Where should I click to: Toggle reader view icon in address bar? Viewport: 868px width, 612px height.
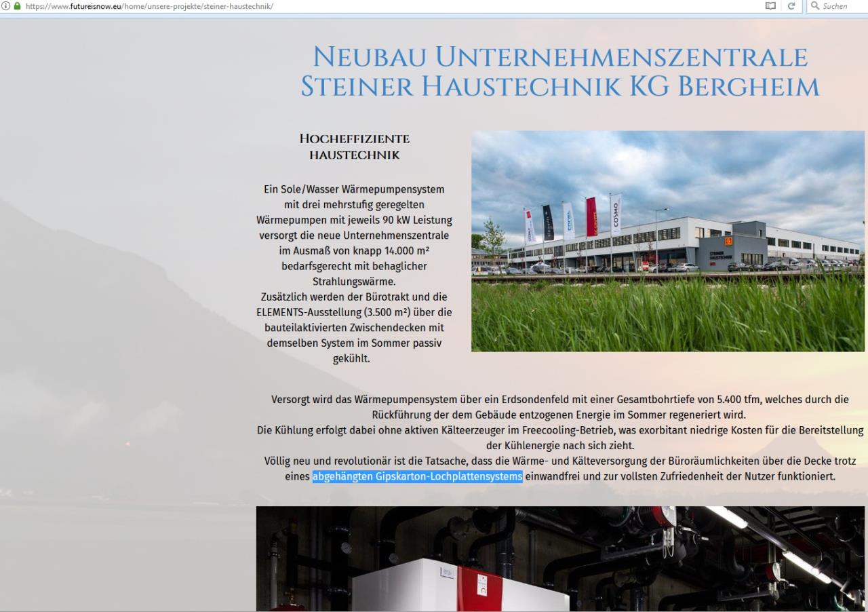[770, 6]
